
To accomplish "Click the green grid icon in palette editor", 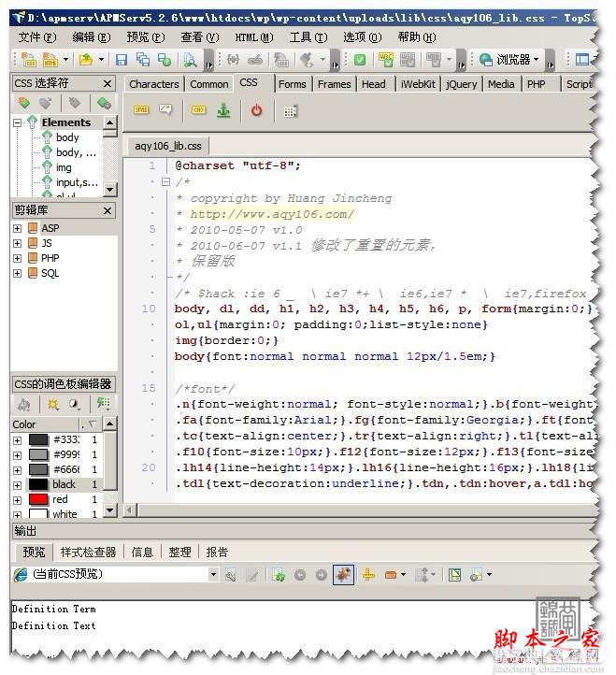I will tap(104, 403).
